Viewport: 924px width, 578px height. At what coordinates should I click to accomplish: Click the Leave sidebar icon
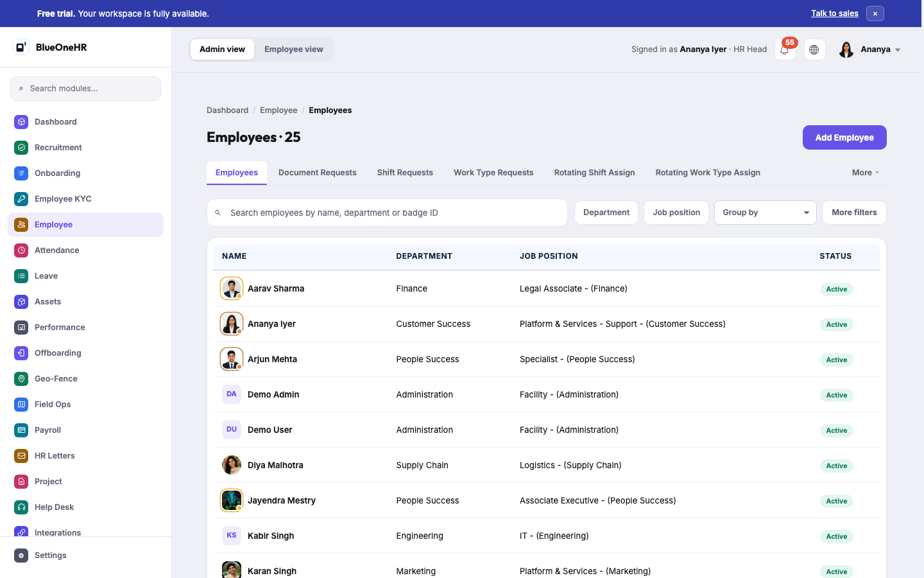click(x=21, y=276)
